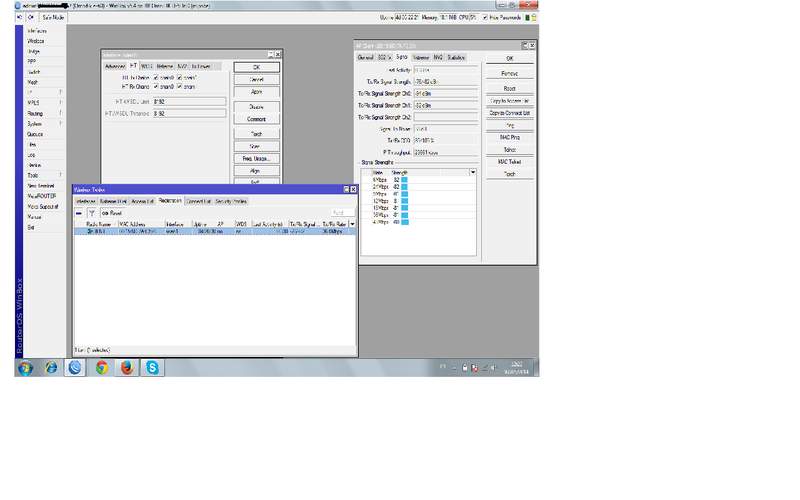Click Comment in the Interface dialog
The height and width of the screenshot is (500, 800).
click(x=257, y=119)
